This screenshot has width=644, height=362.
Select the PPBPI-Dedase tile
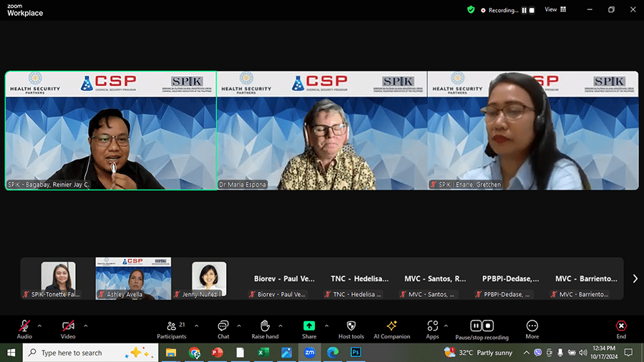tap(510, 279)
